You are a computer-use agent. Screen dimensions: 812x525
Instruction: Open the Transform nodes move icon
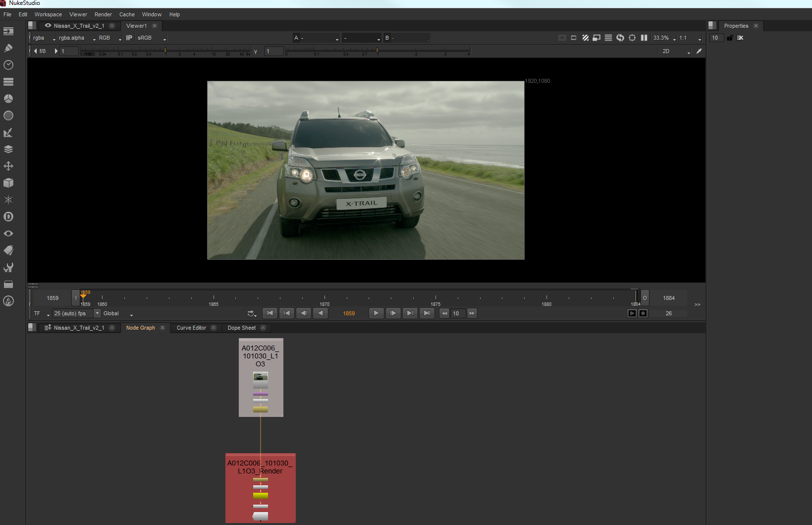coord(8,166)
